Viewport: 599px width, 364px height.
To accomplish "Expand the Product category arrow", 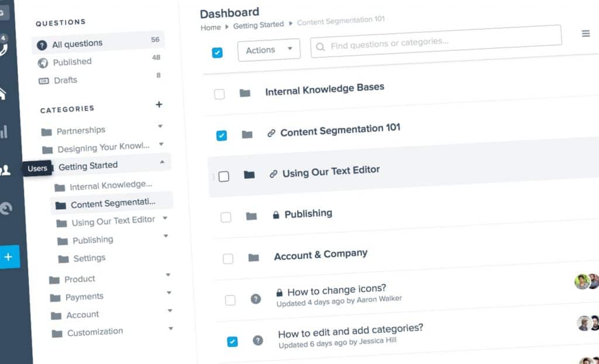I will [x=168, y=275].
